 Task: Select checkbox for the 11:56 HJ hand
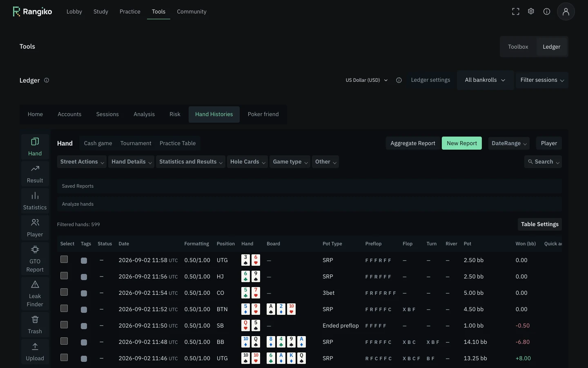[x=64, y=276]
